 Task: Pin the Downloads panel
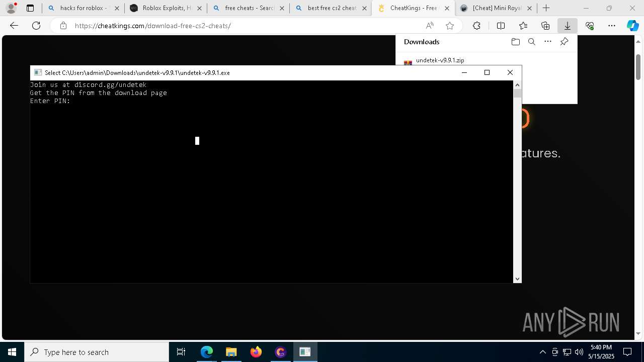click(564, 42)
